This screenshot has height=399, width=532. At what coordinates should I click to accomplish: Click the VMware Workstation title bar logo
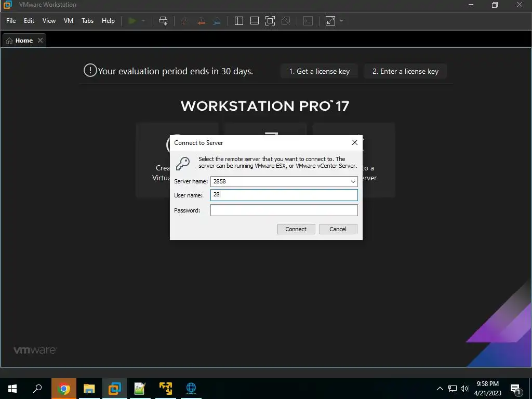(x=7, y=5)
